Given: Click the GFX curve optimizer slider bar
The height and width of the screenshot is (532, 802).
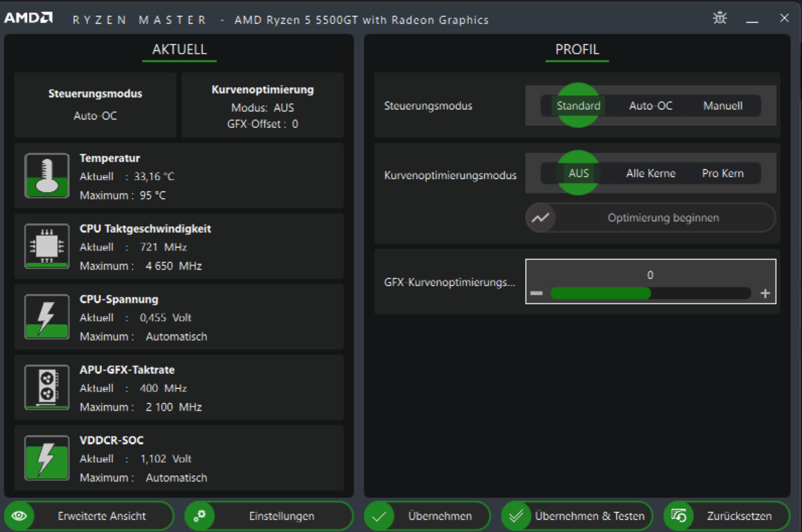Looking at the screenshot, I should pyautogui.click(x=650, y=293).
